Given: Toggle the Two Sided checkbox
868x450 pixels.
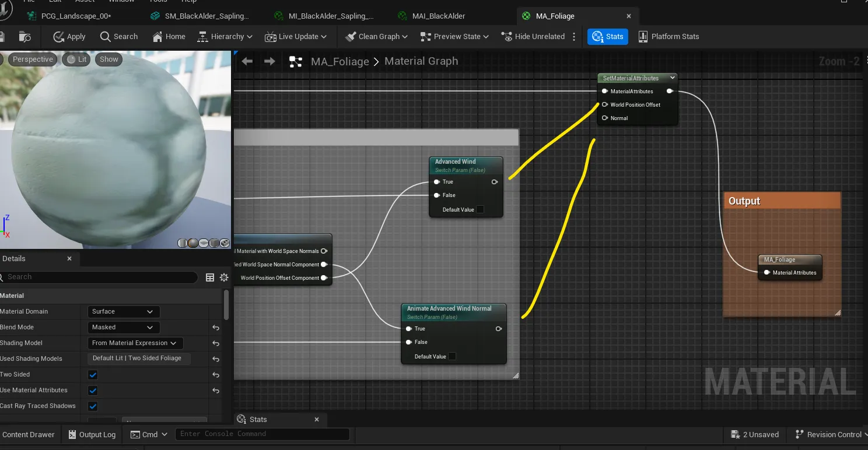Looking at the screenshot, I should tap(93, 375).
